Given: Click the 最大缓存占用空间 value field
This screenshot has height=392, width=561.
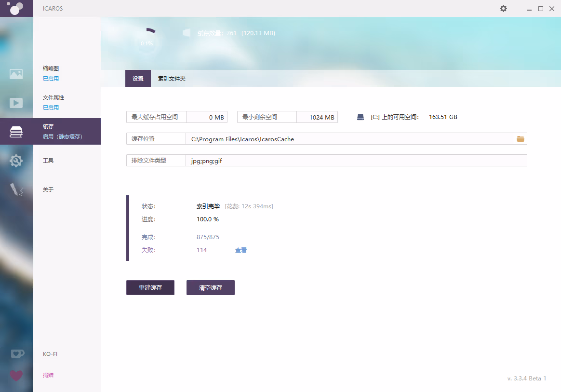Looking at the screenshot, I should point(207,117).
